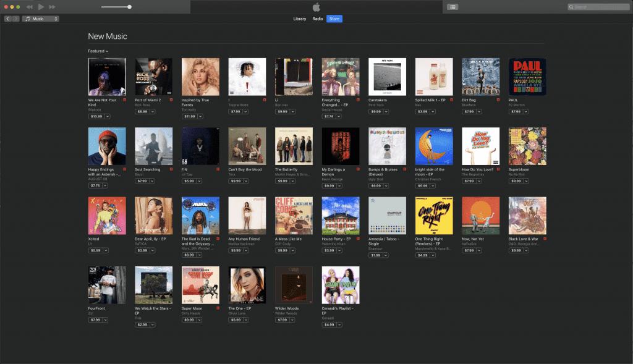Click the explicit badge beside Soul Searching
The width and height of the screenshot is (633, 364).
[171, 169]
